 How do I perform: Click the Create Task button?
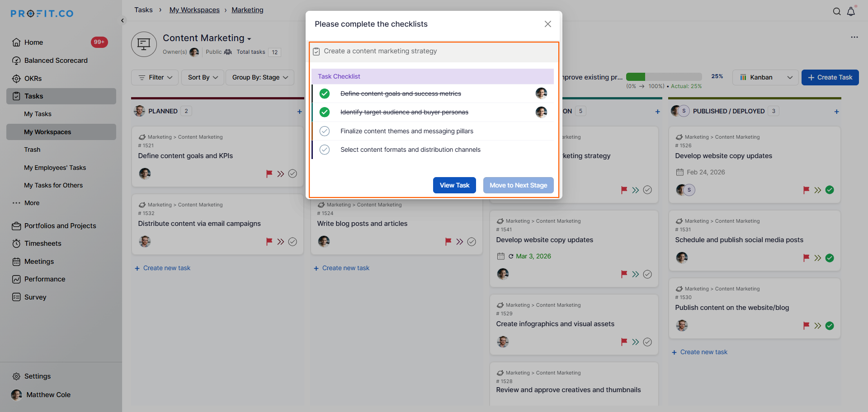pos(830,77)
